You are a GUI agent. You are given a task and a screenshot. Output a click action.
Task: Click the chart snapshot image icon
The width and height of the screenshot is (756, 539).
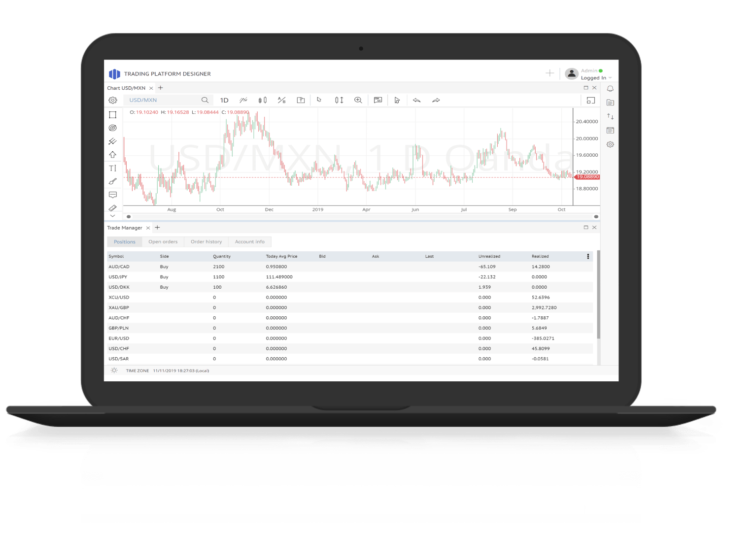(x=378, y=100)
